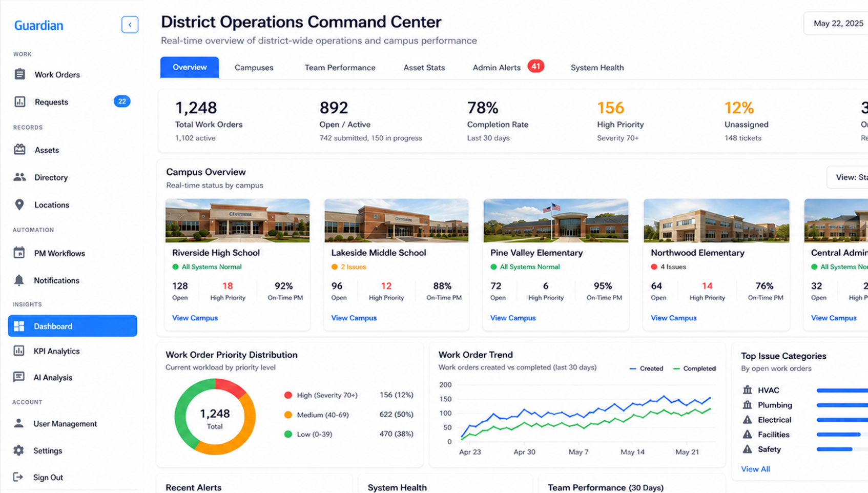Click the User Management person icon
The image size is (868, 493).
pos(19,423)
